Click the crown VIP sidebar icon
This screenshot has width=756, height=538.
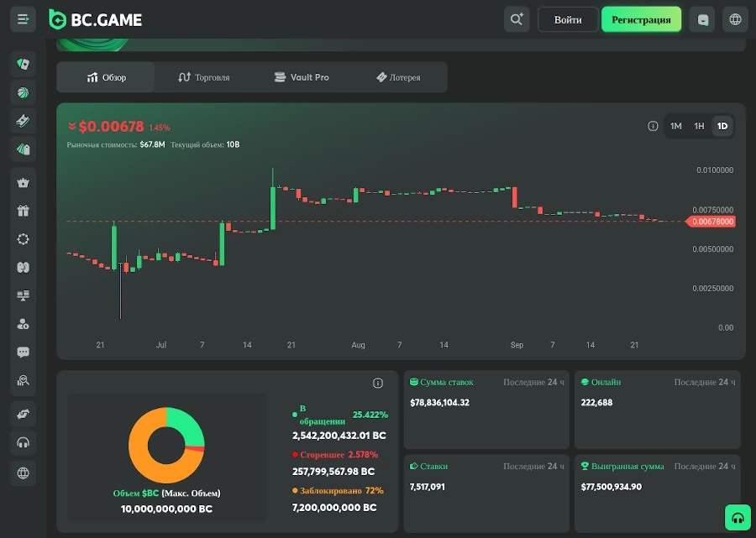click(x=23, y=182)
